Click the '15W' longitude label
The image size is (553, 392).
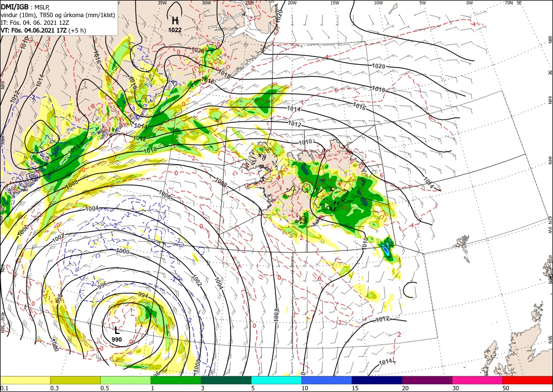coord(335,3)
